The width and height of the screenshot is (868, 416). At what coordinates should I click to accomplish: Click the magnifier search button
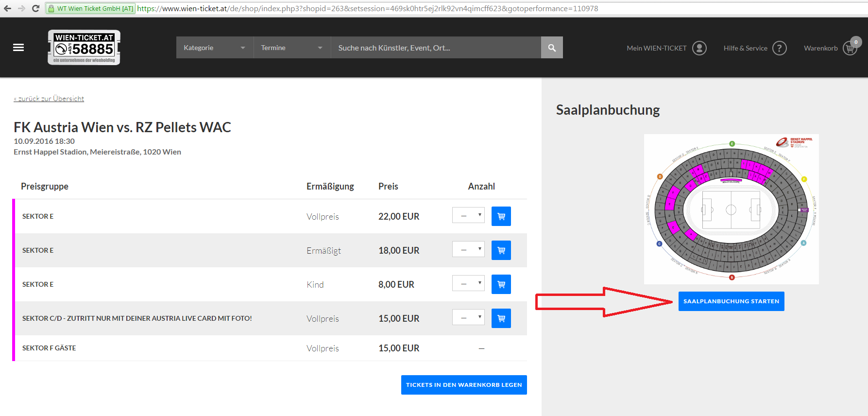coord(552,48)
